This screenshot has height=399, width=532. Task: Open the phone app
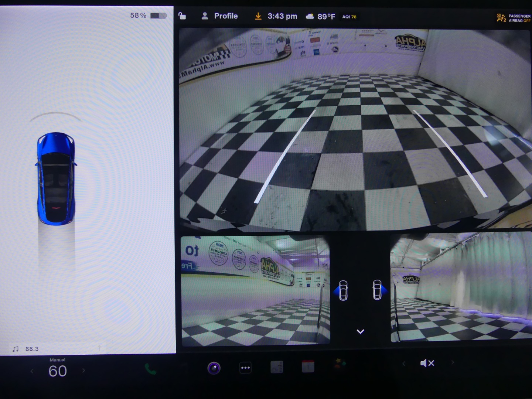150,368
